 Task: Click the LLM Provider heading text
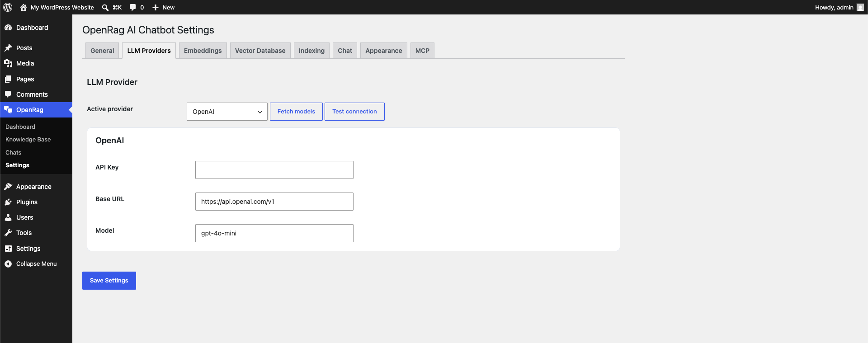tap(112, 82)
